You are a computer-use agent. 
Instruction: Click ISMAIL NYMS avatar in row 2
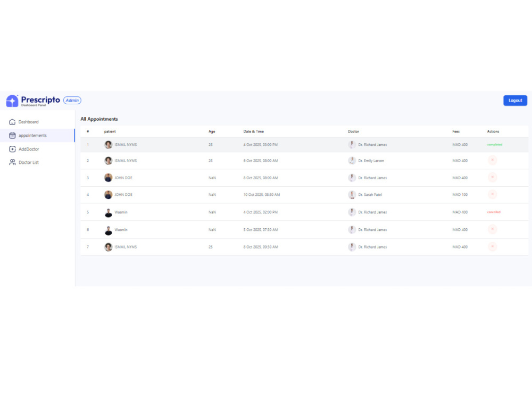click(x=108, y=161)
